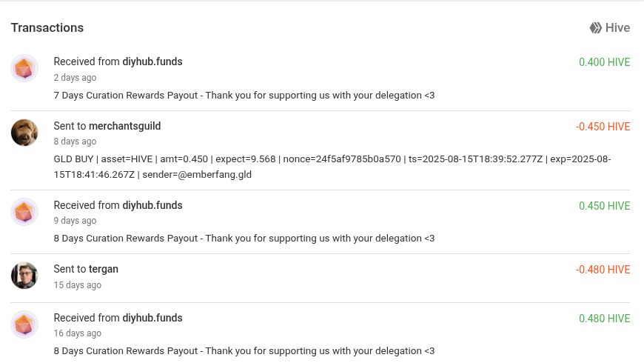Open tergan profile photo avatar
Image resolution: width=644 pixels, height=363 pixels.
coord(24,276)
